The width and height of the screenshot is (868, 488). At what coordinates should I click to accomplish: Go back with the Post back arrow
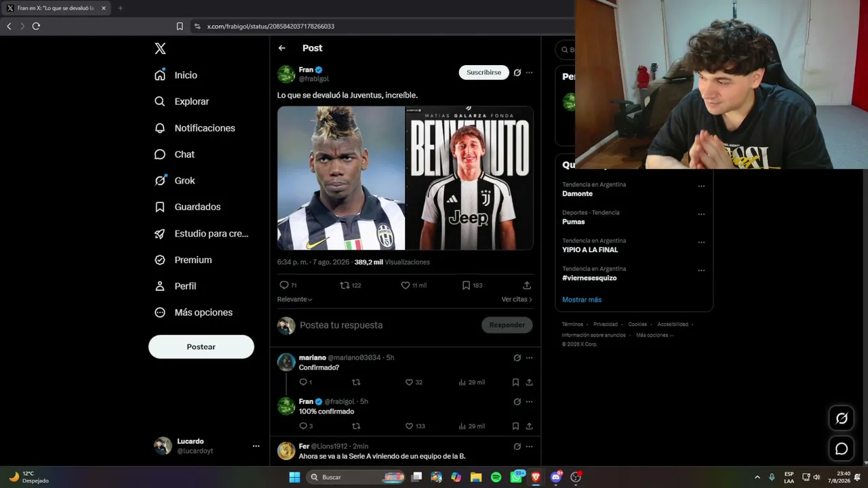click(282, 48)
